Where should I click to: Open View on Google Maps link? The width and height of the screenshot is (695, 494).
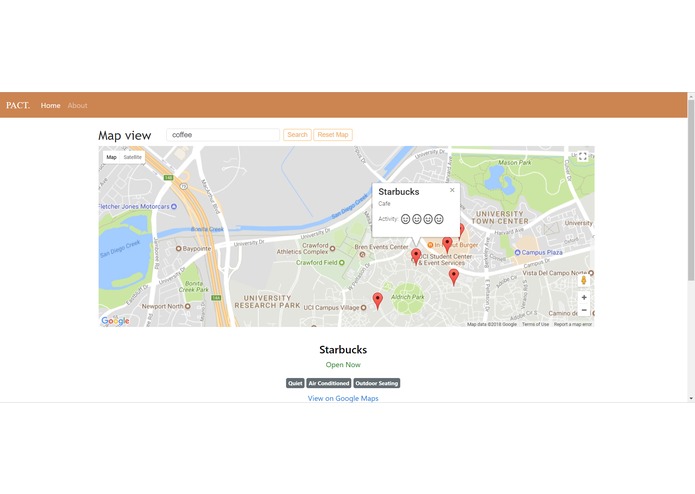click(343, 398)
